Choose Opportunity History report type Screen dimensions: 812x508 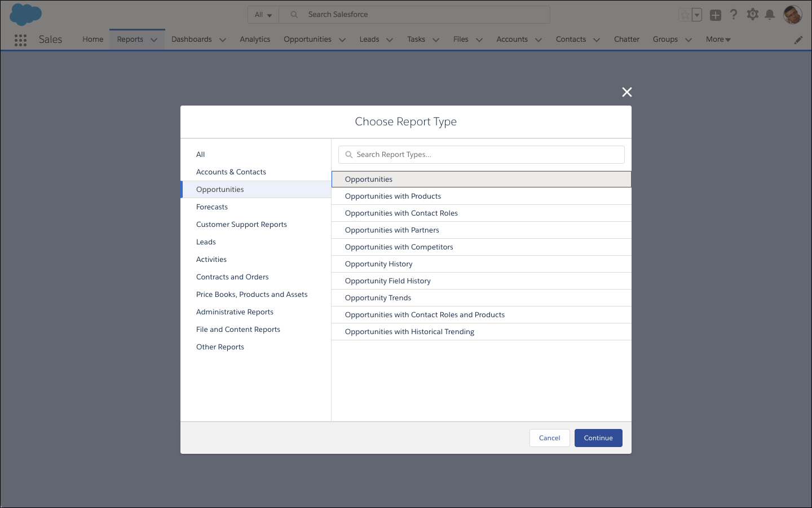tap(482, 264)
